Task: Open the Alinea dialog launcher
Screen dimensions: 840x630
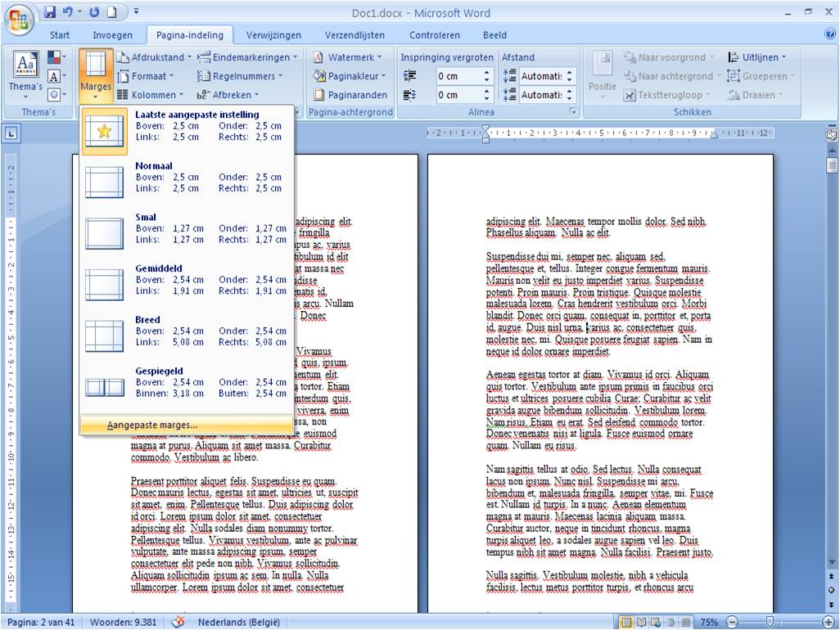Action: 572,111
